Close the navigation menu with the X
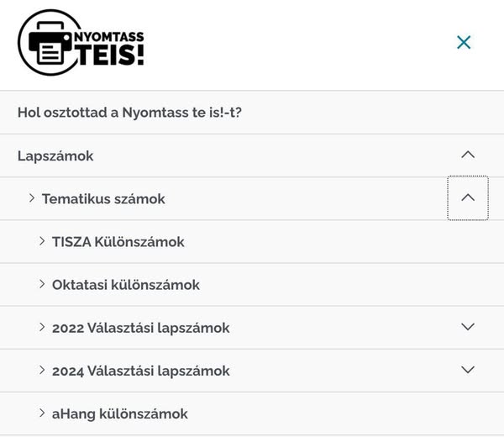This screenshot has width=504, height=437. point(464,42)
